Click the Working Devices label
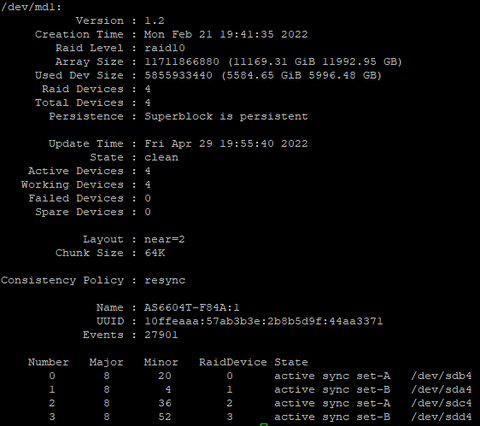This screenshot has width=480, height=426. point(72,185)
